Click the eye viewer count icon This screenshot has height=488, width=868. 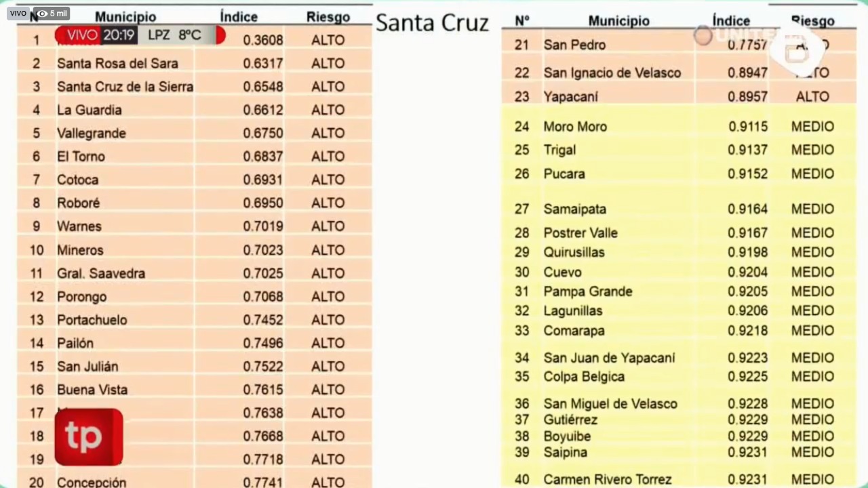tap(42, 14)
